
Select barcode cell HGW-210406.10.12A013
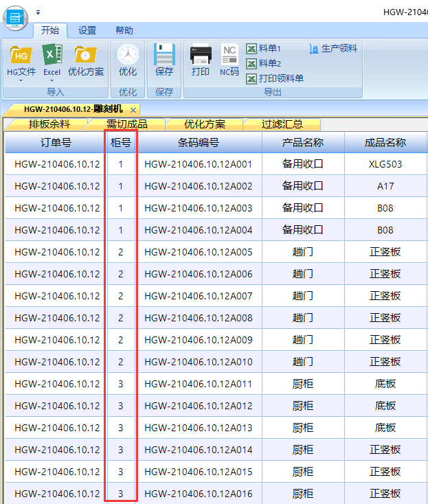199,428
